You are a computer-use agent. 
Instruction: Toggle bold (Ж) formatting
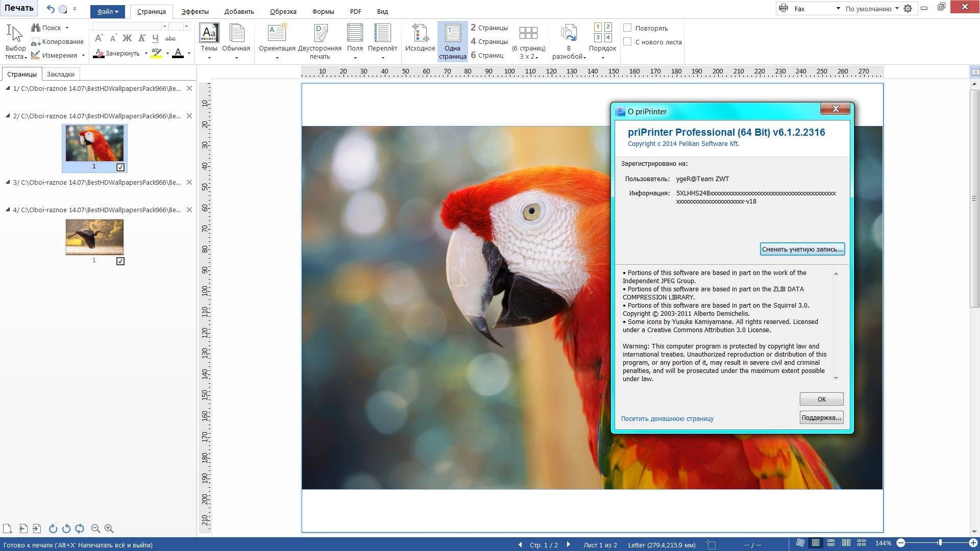pos(127,38)
